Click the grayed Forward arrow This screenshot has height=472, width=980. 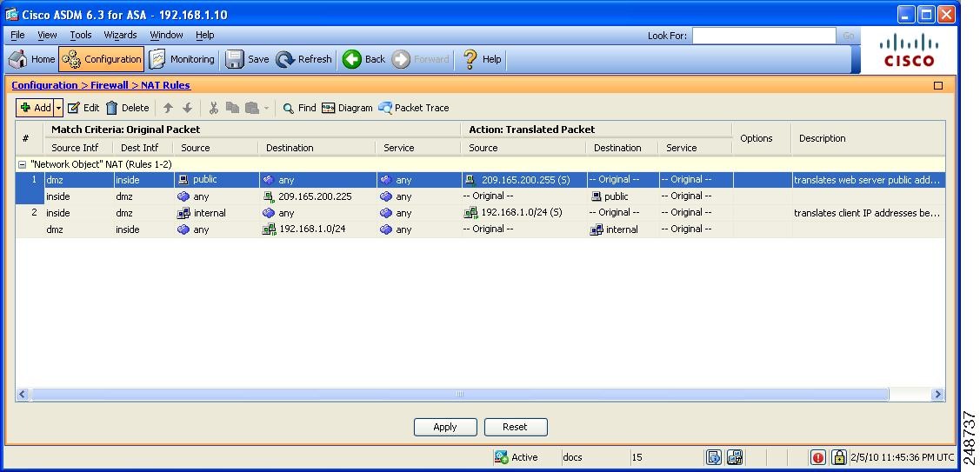point(420,59)
